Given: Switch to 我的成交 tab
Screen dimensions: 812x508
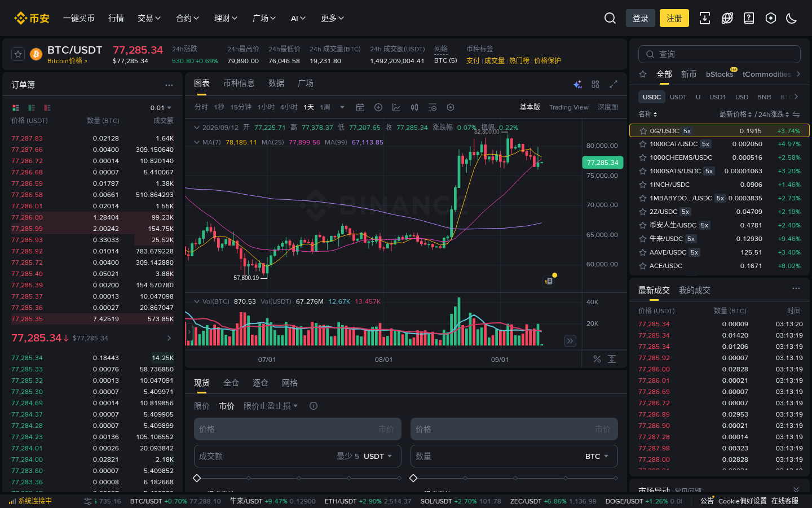Looking at the screenshot, I should [x=695, y=290].
